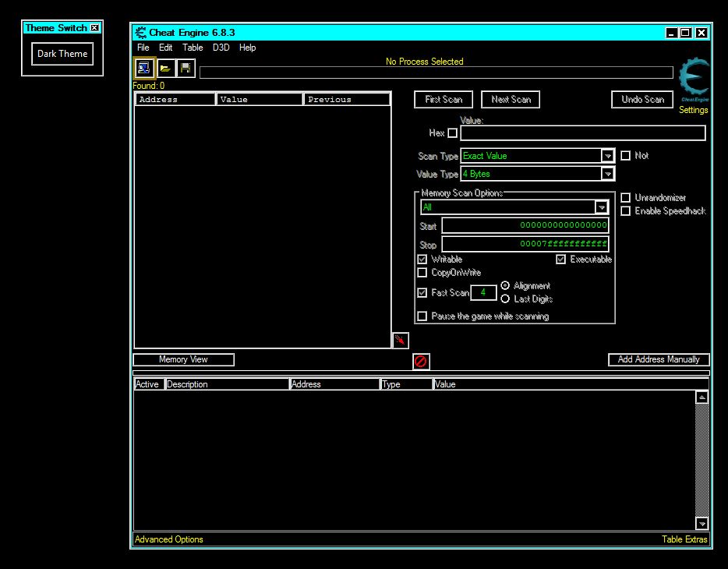Viewport: 728px width, 569px height.
Task: Toggle the Executable checkbox
Action: [561, 259]
